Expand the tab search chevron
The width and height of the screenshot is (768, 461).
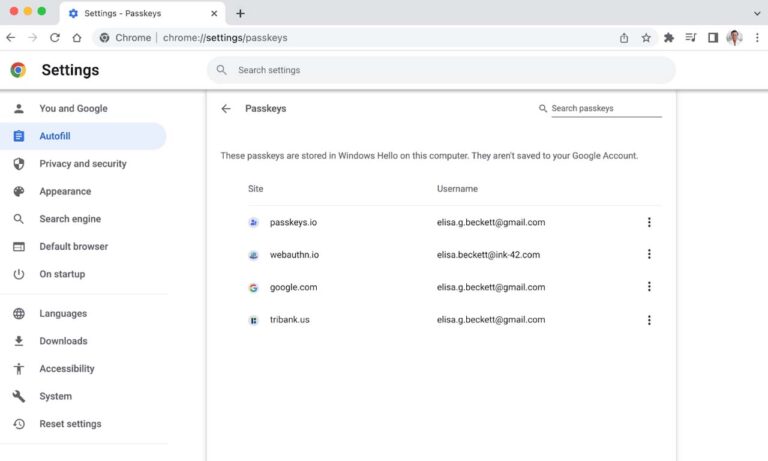coord(757,13)
